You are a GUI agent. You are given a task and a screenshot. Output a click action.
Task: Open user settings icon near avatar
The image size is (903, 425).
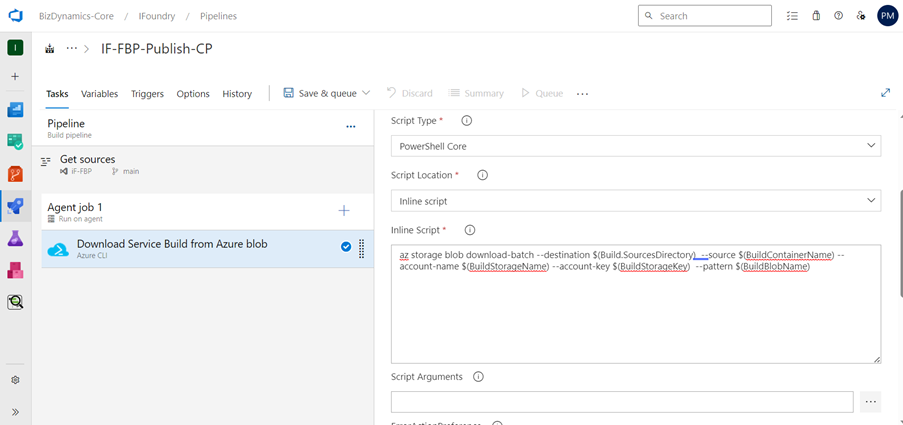click(861, 16)
